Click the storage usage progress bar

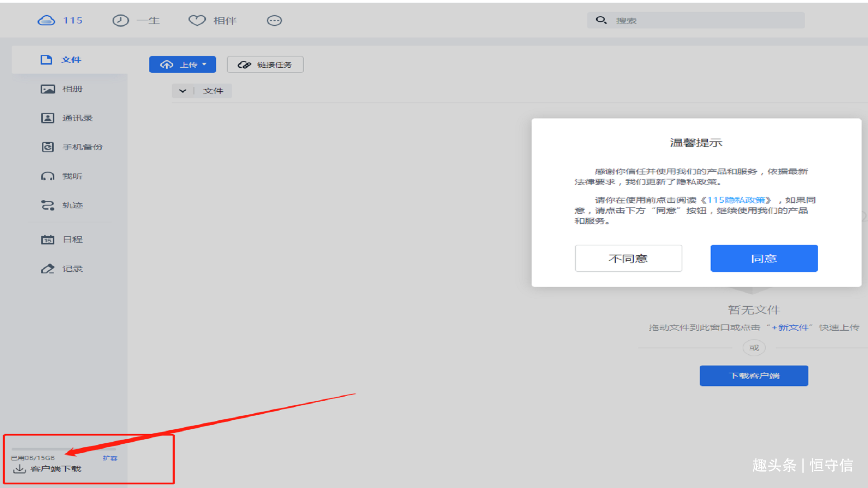[x=64, y=449]
